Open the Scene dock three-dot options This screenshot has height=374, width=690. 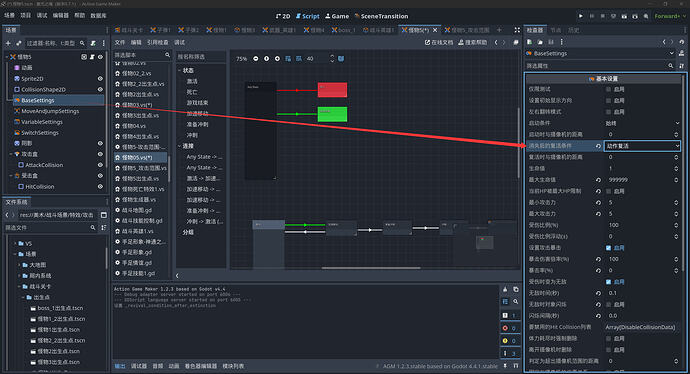pyautogui.click(x=103, y=44)
